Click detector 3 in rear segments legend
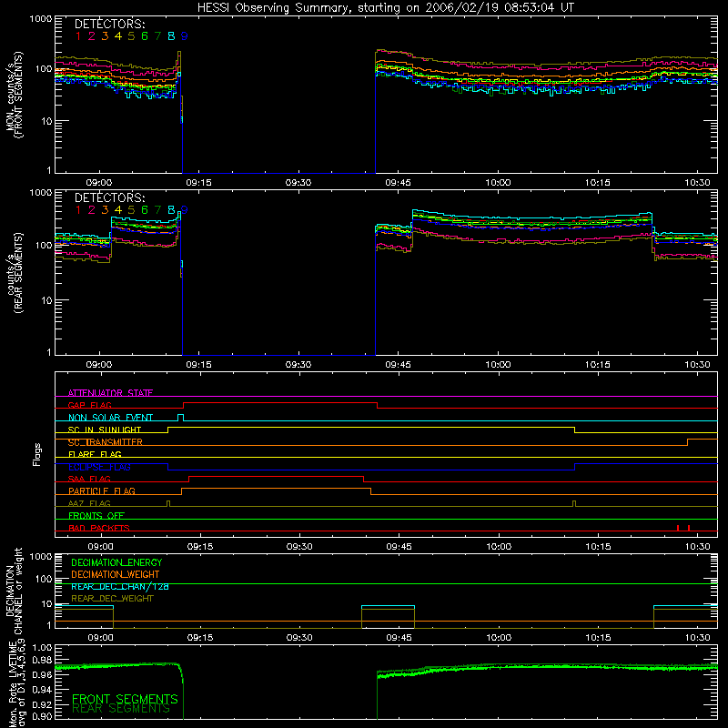This screenshot has width=728, height=728. pyautogui.click(x=105, y=210)
